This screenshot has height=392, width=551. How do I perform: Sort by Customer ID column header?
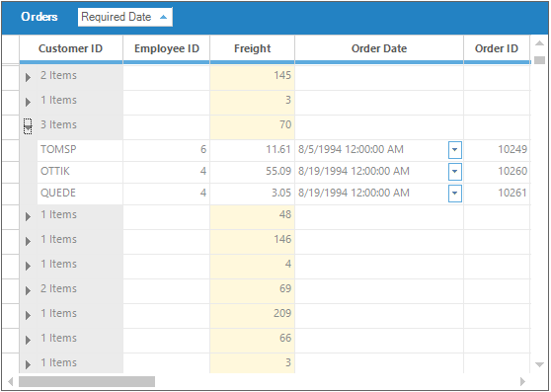(x=71, y=48)
